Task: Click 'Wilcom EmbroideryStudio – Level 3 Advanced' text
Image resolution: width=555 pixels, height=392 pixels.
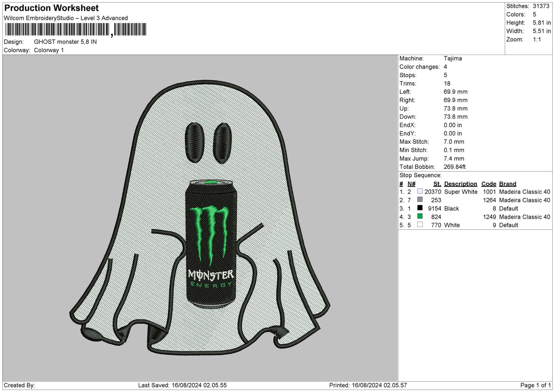Action: tap(66, 18)
